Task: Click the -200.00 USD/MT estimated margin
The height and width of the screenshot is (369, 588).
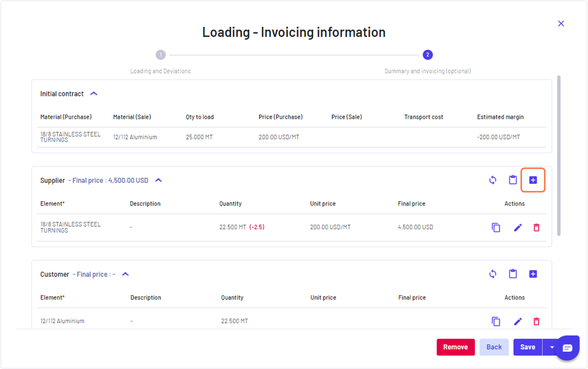Action: click(x=498, y=137)
